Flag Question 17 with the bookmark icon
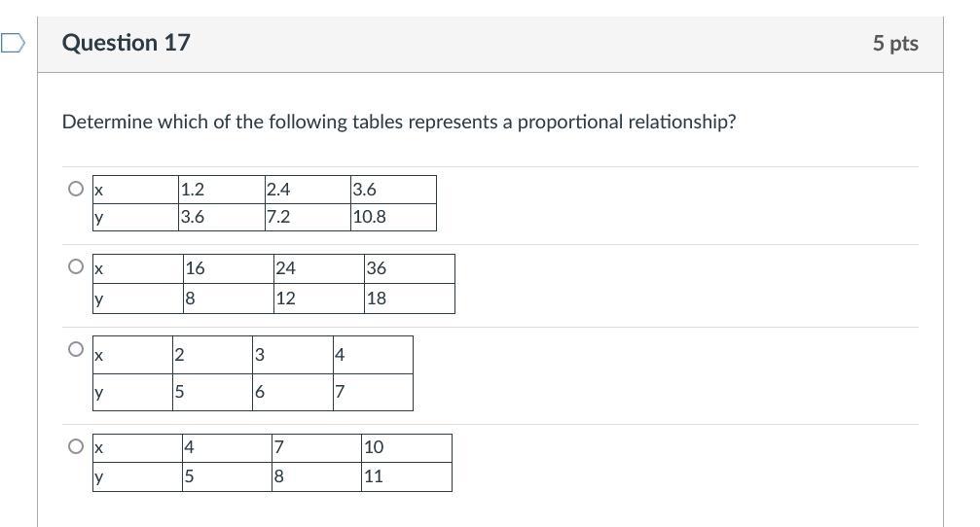Screen dimensions: 980x527 click(13, 44)
